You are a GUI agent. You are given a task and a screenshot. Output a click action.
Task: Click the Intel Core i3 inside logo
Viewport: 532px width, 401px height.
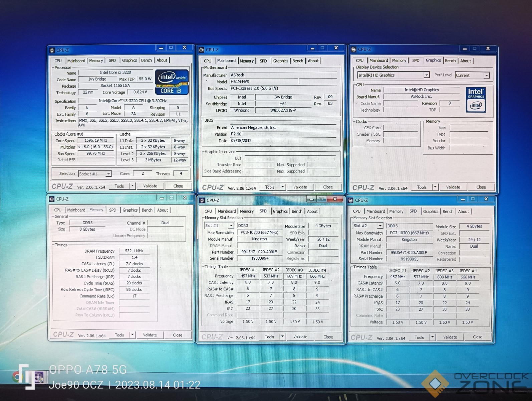(172, 82)
